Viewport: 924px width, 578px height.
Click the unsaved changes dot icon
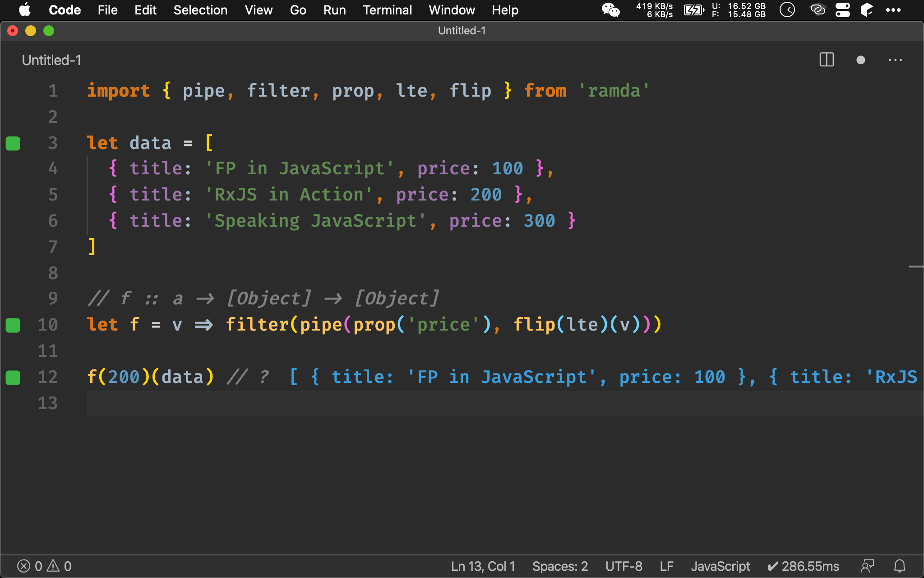tap(861, 60)
